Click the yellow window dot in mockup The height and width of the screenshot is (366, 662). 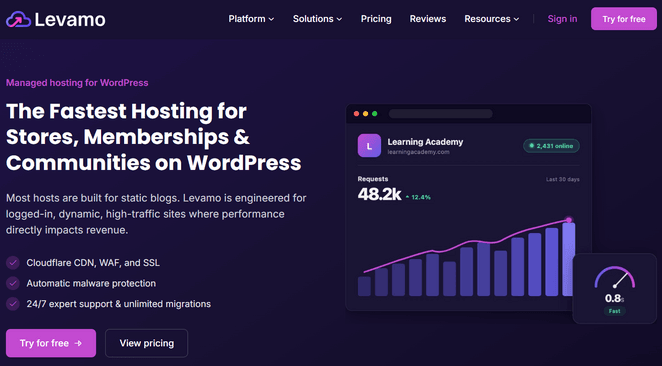coord(365,114)
